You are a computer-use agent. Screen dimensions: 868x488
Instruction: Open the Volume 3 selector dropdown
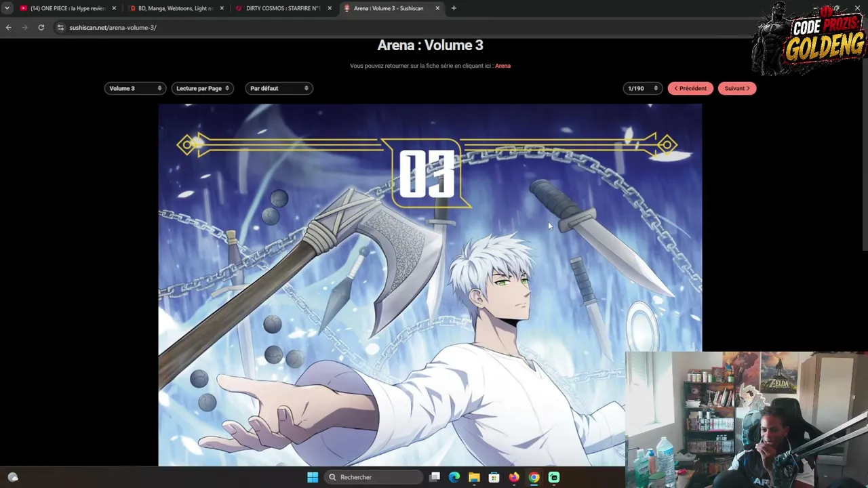(x=135, y=88)
